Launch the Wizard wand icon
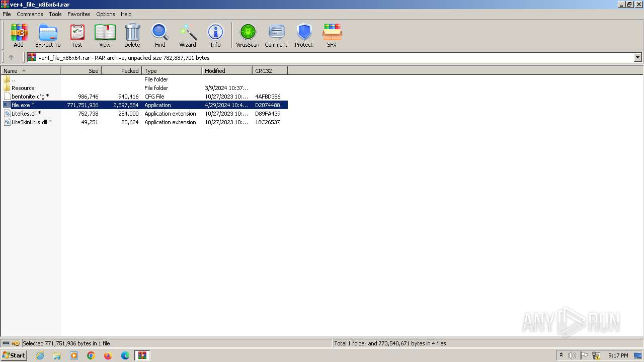644x362 pixels. (188, 35)
